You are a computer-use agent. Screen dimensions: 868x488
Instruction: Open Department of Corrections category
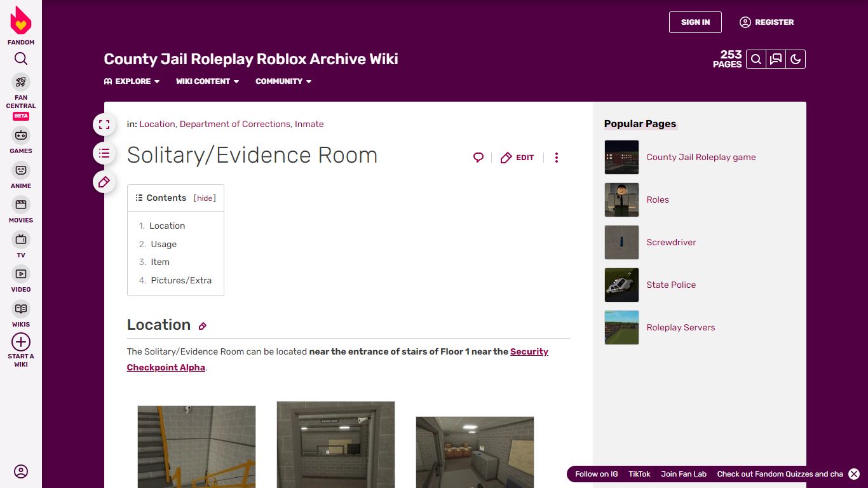pyautogui.click(x=235, y=124)
